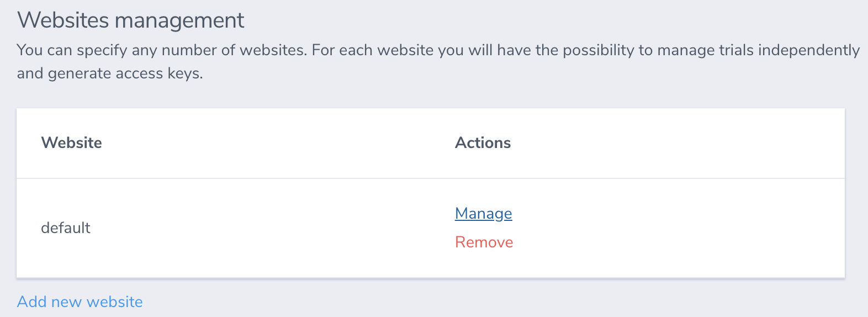The image size is (868, 317).
Task: Open the Manage link for default website
Action: point(483,214)
